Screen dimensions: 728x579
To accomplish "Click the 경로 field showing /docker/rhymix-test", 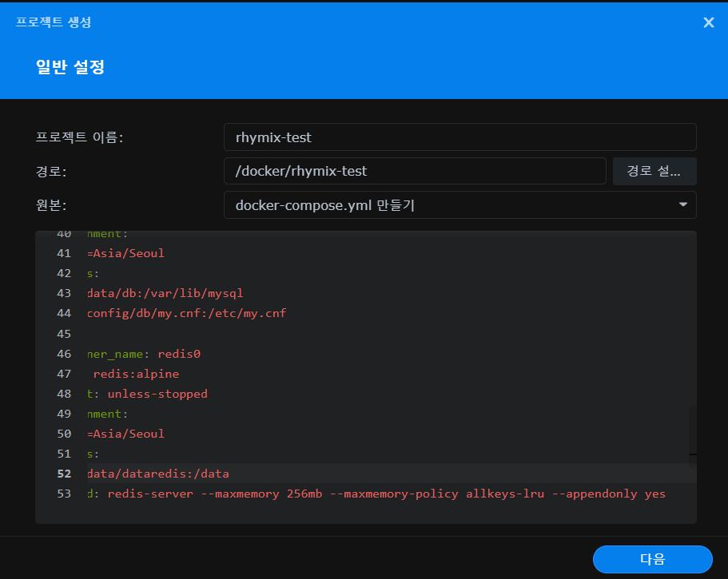I will pos(415,171).
